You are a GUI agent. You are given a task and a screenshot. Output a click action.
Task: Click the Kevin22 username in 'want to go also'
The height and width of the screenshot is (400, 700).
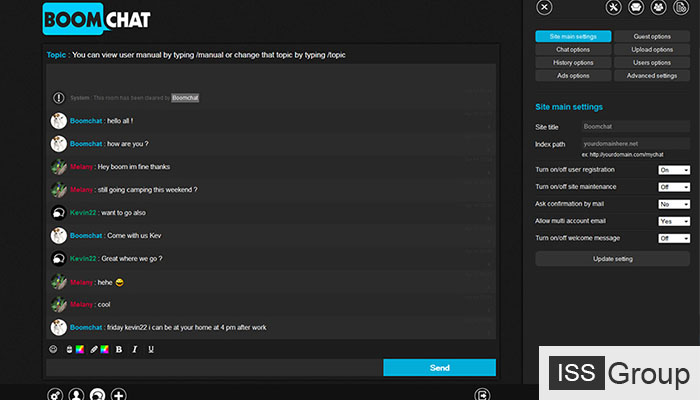click(83, 213)
